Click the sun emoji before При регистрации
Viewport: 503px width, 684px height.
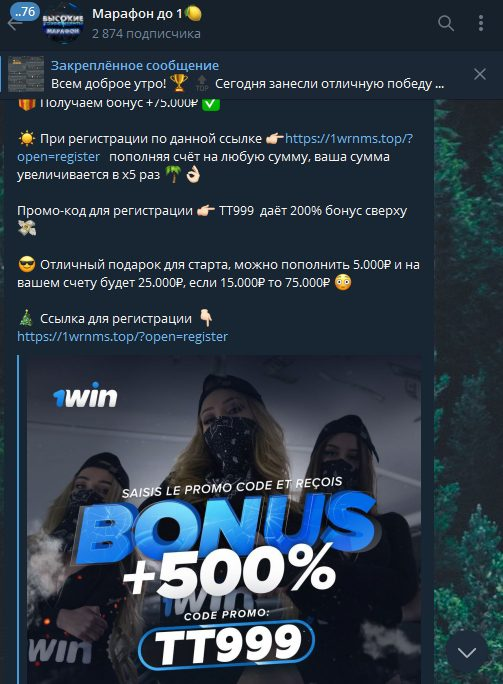[27, 139]
